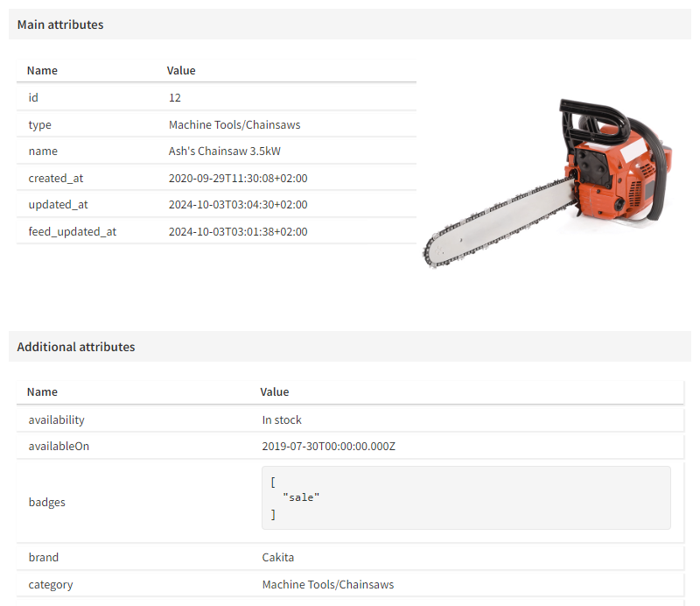Open the updated_at attribute link
Viewport: 700px width, 606px height.
click(x=56, y=204)
